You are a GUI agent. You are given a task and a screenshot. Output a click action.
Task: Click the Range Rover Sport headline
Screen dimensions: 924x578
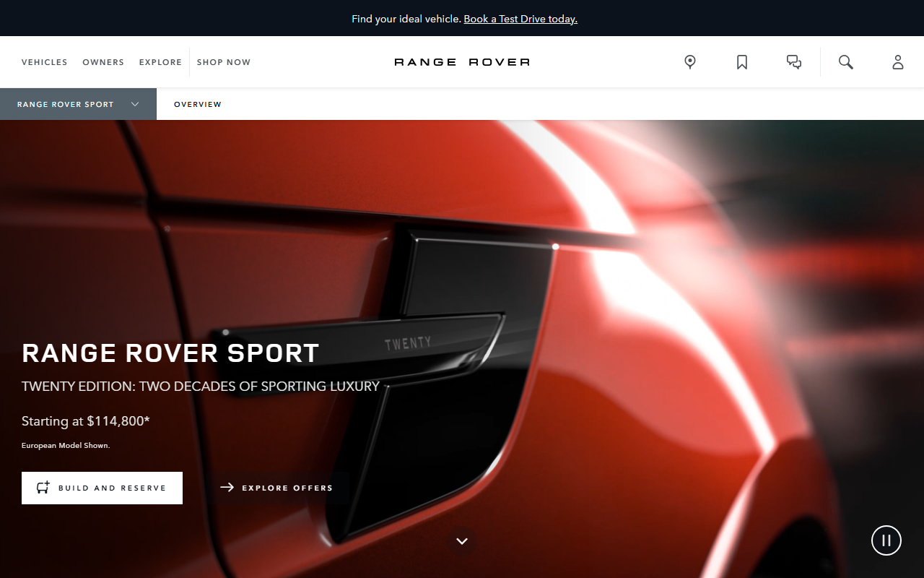pyautogui.click(x=170, y=353)
